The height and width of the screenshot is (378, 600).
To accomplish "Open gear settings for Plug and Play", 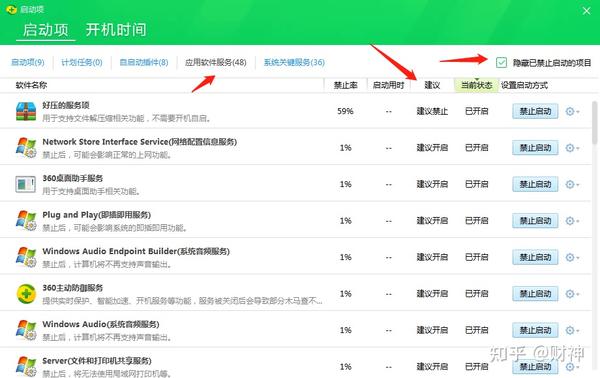I will (572, 221).
